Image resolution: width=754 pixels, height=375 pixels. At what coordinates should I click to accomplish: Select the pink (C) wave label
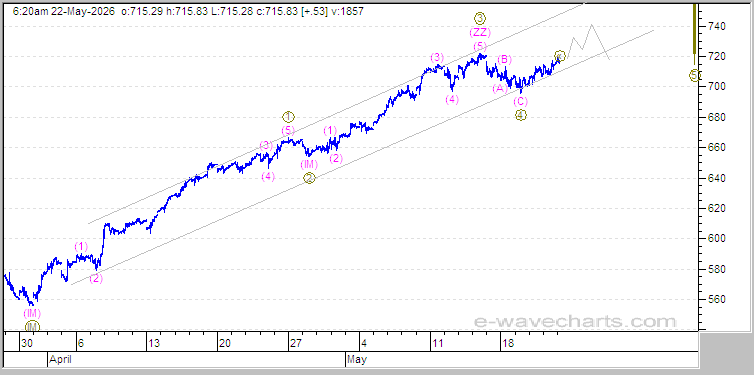coord(520,101)
